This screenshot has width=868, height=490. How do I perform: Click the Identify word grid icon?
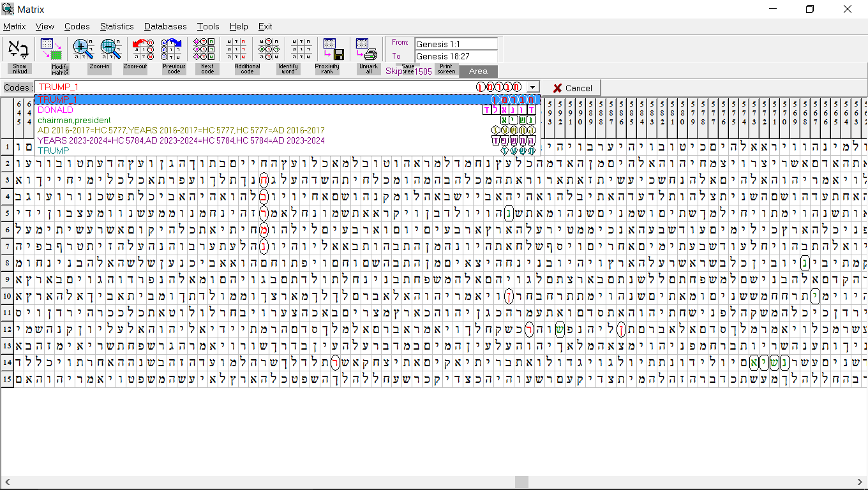237,48
